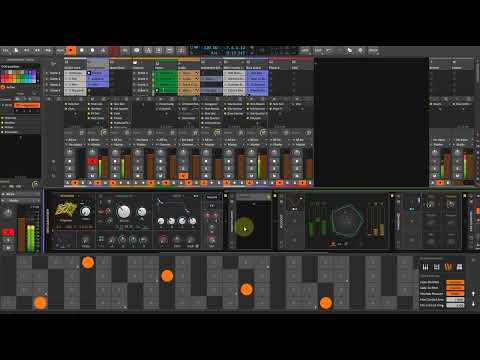
Task: Click the round icon right of the pointer tool
Action: tap(360, 51)
